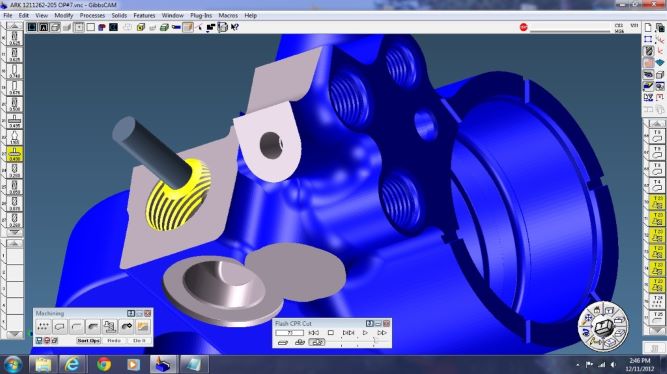The width and height of the screenshot is (667, 374).
Task: Select the drilling process icon in Machining palette
Action: [43, 326]
